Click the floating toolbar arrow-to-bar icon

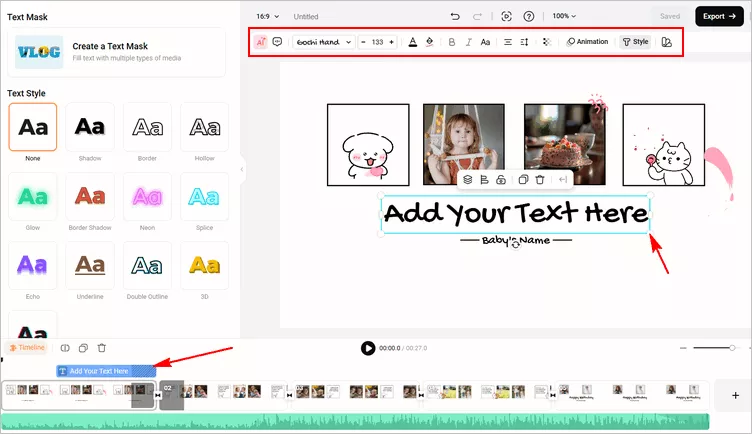563,180
